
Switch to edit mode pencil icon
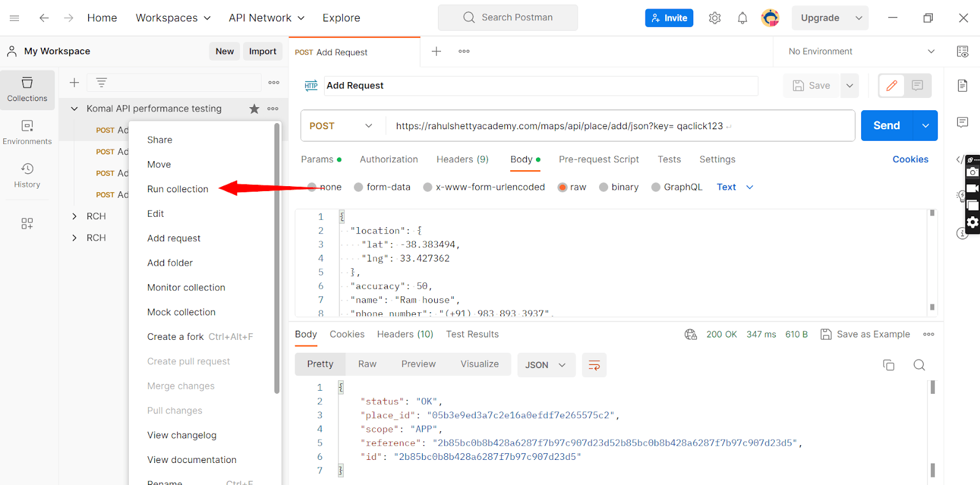click(892, 86)
